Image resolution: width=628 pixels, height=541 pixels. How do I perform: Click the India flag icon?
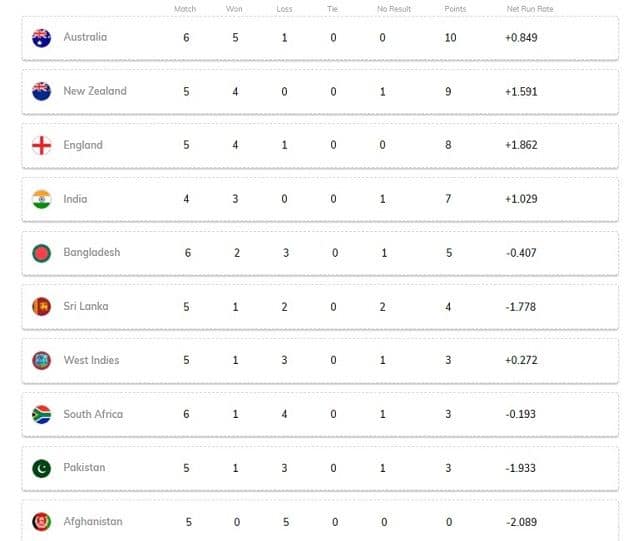41,199
